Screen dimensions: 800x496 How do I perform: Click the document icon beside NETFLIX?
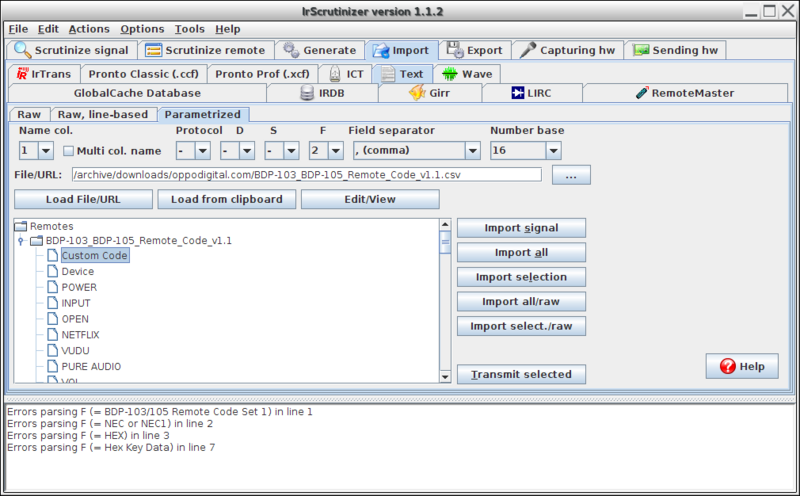click(x=53, y=334)
